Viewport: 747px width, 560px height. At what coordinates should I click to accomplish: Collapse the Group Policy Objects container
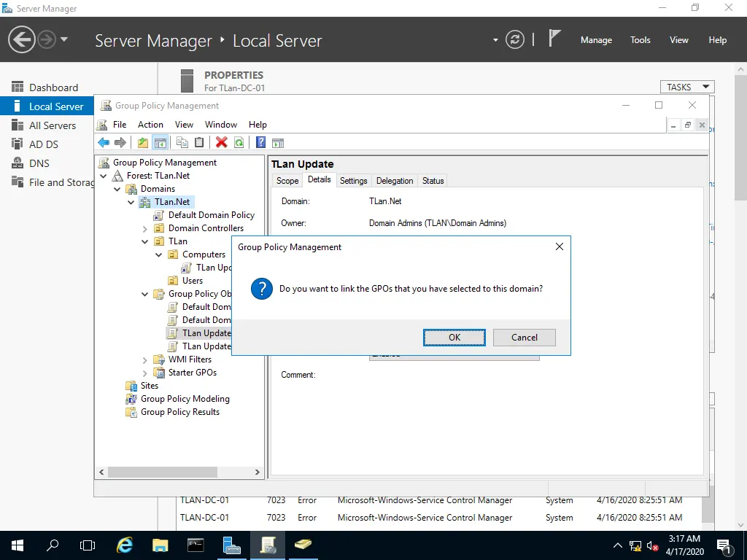pos(145,295)
